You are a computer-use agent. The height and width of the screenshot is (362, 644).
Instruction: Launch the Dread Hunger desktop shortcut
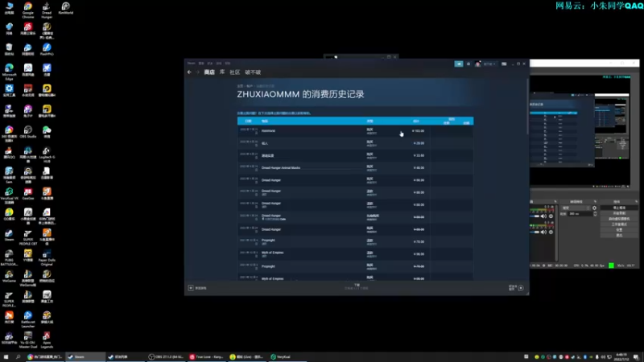pyautogui.click(x=47, y=10)
